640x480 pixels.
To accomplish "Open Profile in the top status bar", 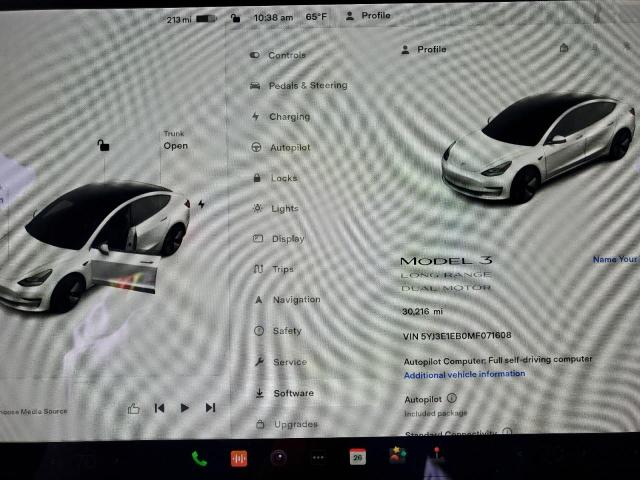I will [x=368, y=16].
